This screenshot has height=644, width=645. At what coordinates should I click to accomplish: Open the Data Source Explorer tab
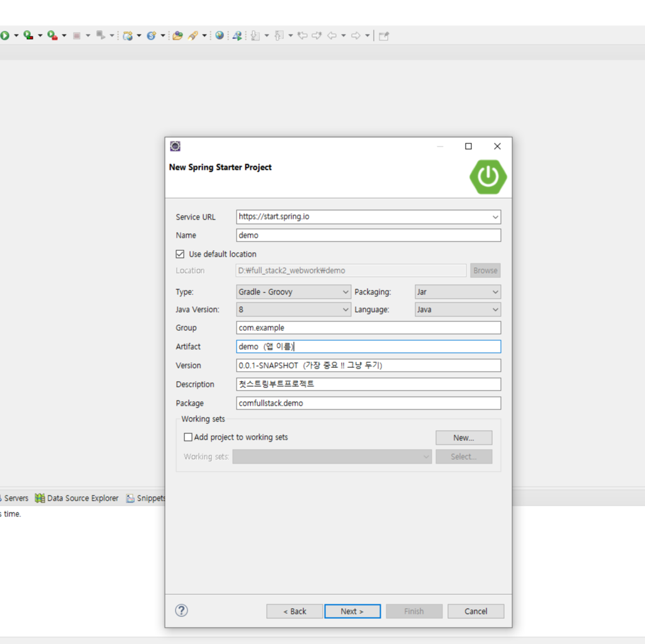[77, 498]
